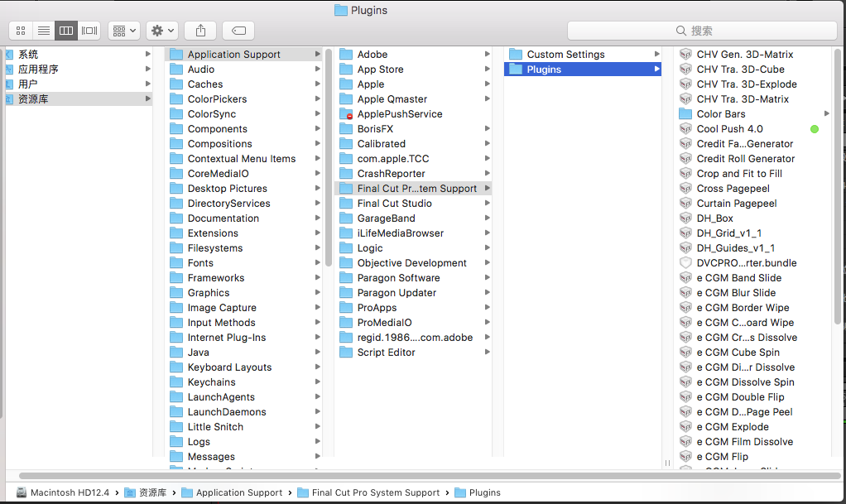Screen dimensions: 846x504
Task: Click the Color Bars folder icon
Action: 685,114
